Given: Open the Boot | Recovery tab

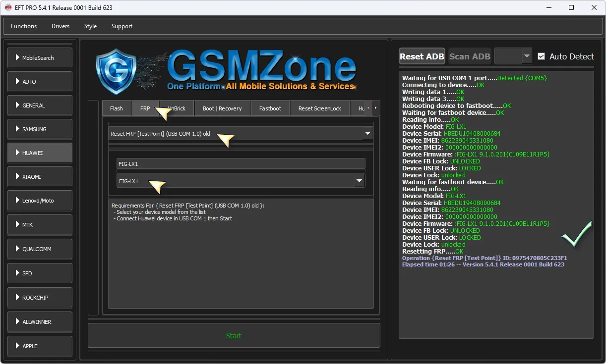Looking at the screenshot, I should [x=222, y=108].
